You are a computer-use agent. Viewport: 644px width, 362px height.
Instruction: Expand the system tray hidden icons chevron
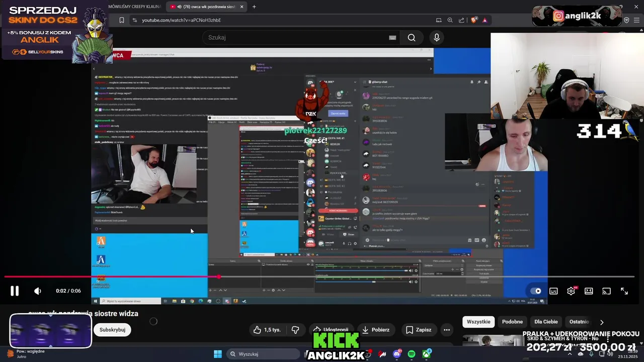point(570,354)
